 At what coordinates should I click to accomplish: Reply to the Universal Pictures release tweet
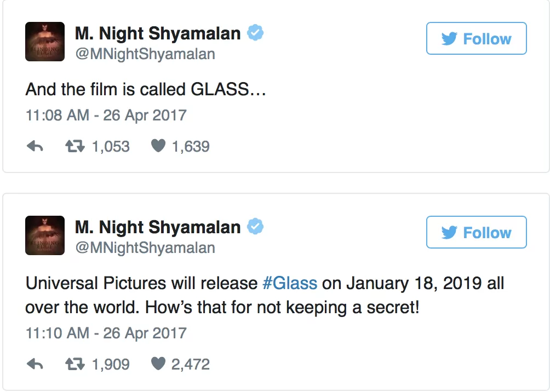point(35,365)
